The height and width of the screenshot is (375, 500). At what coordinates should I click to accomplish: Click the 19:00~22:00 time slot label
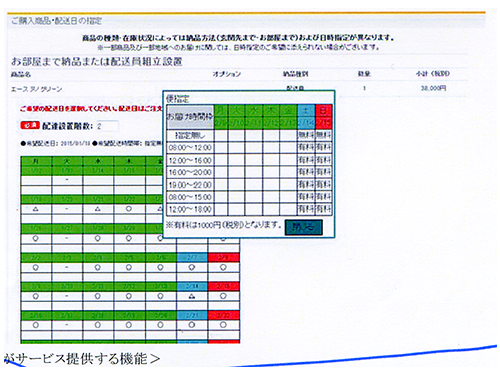190,185
